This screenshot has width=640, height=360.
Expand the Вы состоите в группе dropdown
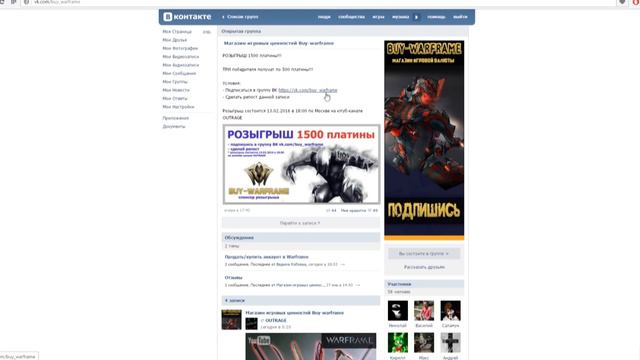pyautogui.click(x=424, y=253)
